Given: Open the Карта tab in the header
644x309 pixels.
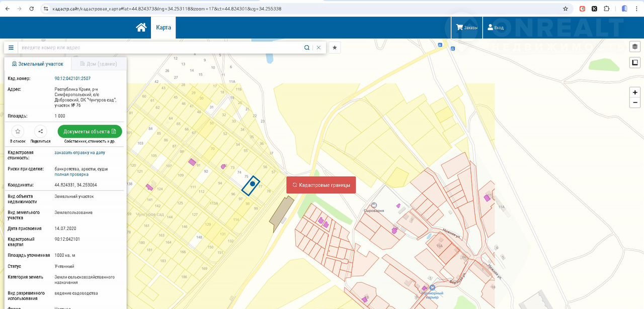Looking at the screenshot, I should coord(164,28).
